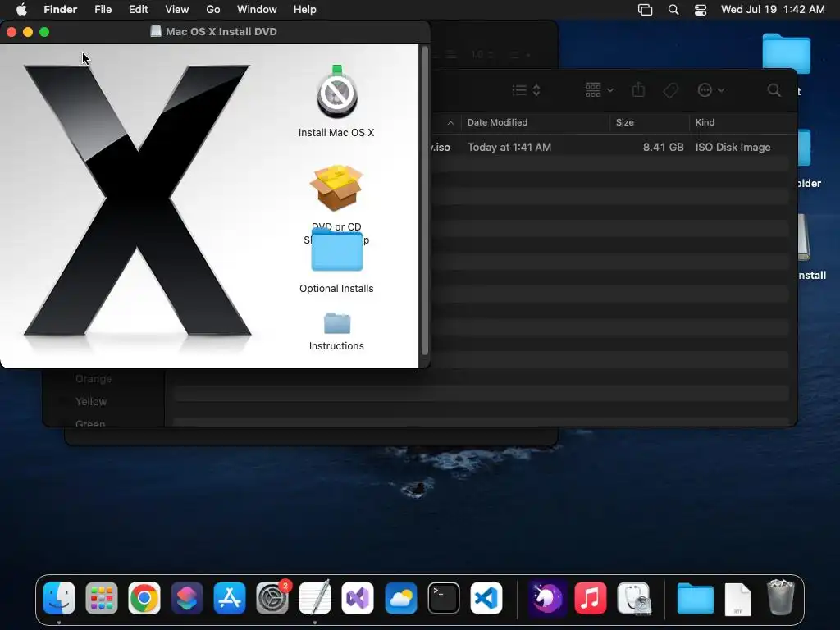Open the Apple menu
The image size is (840, 630).
pyautogui.click(x=21, y=10)
